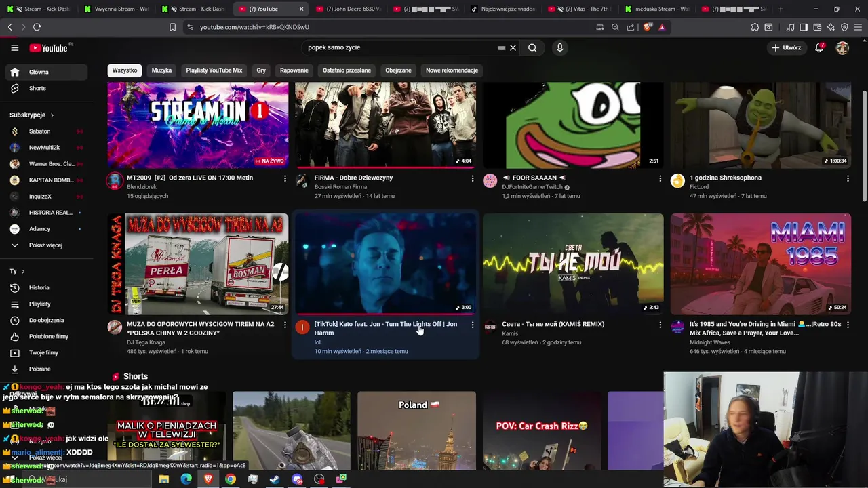The image size is (868, 488).
Task: Open options for FIRMA - Dobre Dziewczyny video
Action: (x=473, y=178)
